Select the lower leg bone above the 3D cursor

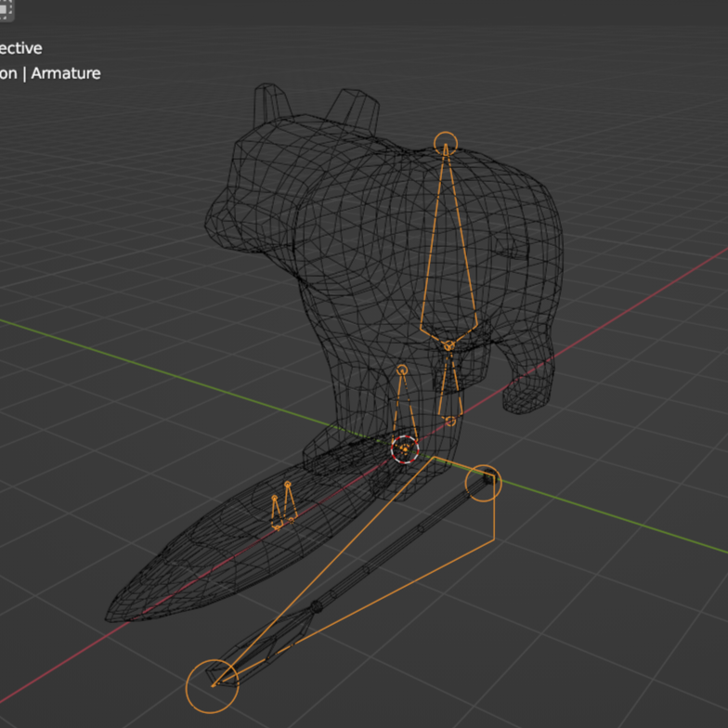click(404, 407)
